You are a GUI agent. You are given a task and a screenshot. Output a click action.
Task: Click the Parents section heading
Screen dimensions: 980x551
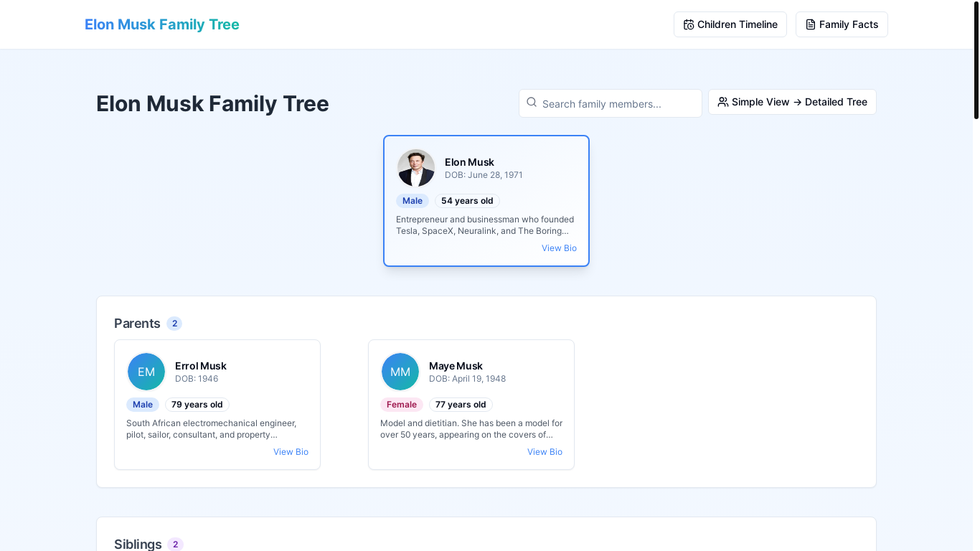coord(137,324)
